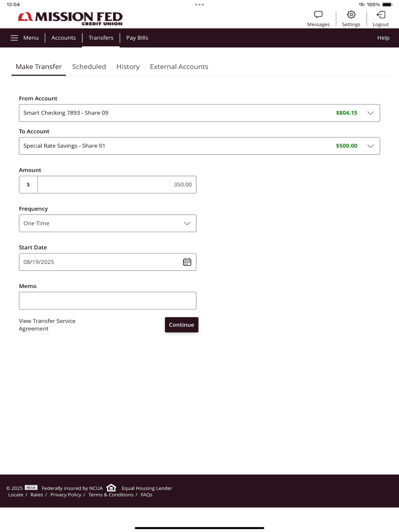The width and height of the screenshot is (399, 532).
Task: Open the Start Date calendar picker icon
Action: [x=187, y=262]
